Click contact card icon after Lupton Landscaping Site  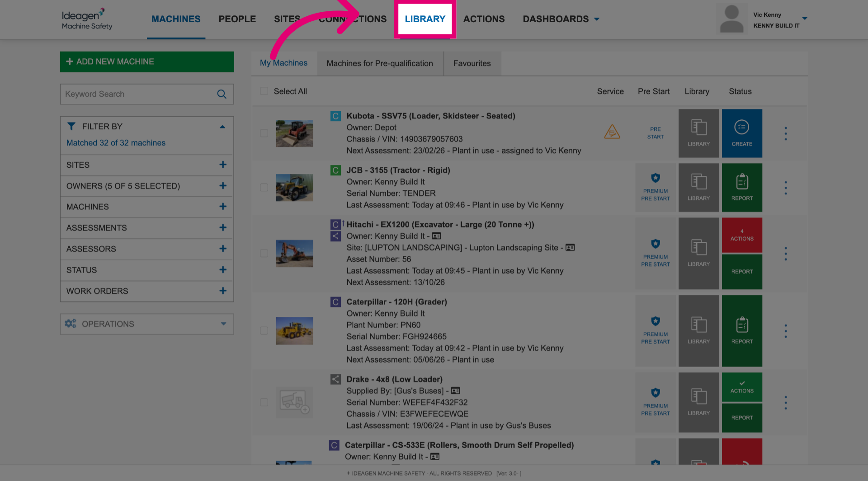[x=570, y=247]
